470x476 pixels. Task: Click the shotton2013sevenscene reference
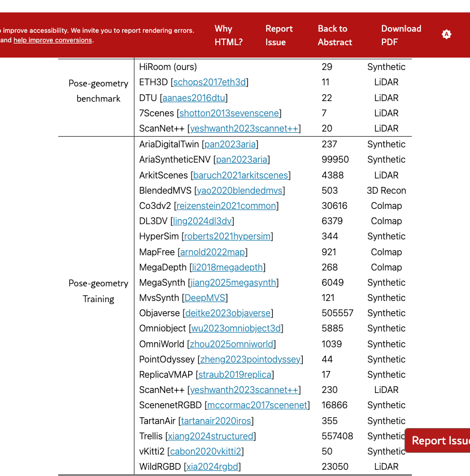click(229, 113)
